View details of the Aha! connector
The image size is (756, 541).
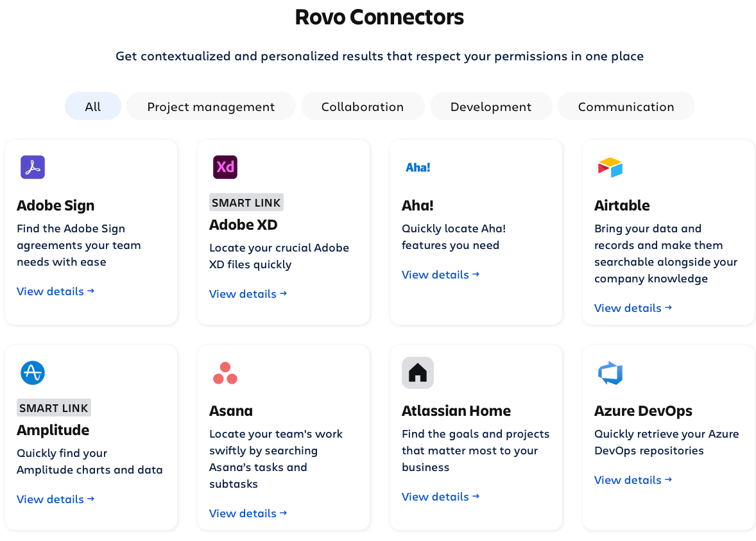point(441,275)
